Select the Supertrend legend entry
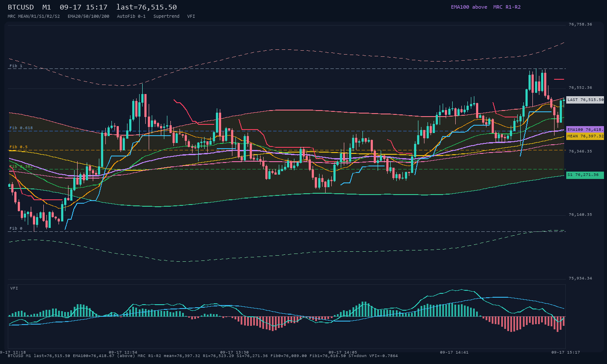 (166, 16)
